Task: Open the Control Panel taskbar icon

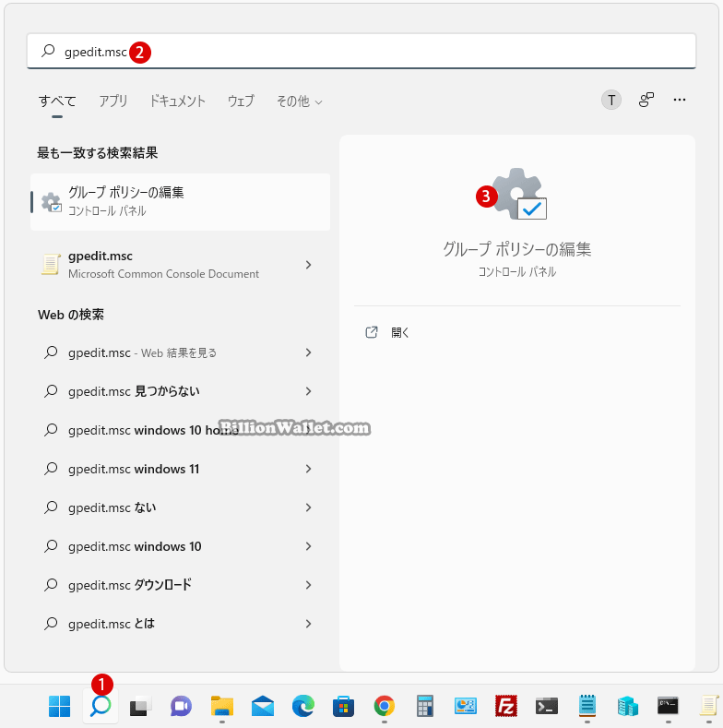Action: (466, 706)
